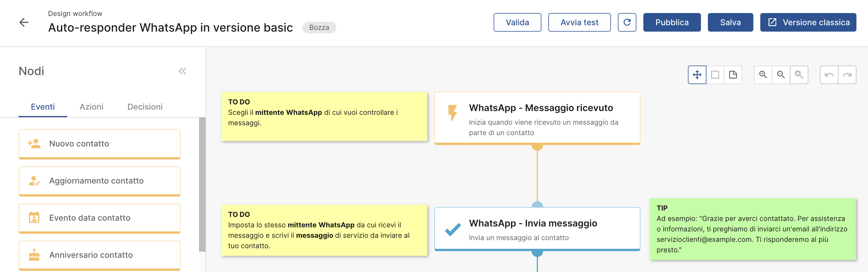Select the WhatsApp - Invia messaggio node

point(537,229)
